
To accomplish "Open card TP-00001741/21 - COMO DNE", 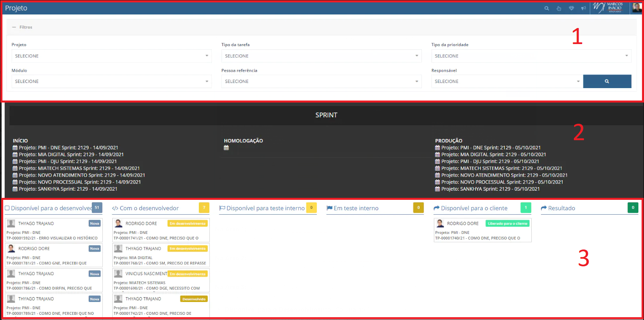I will point(161,230).
